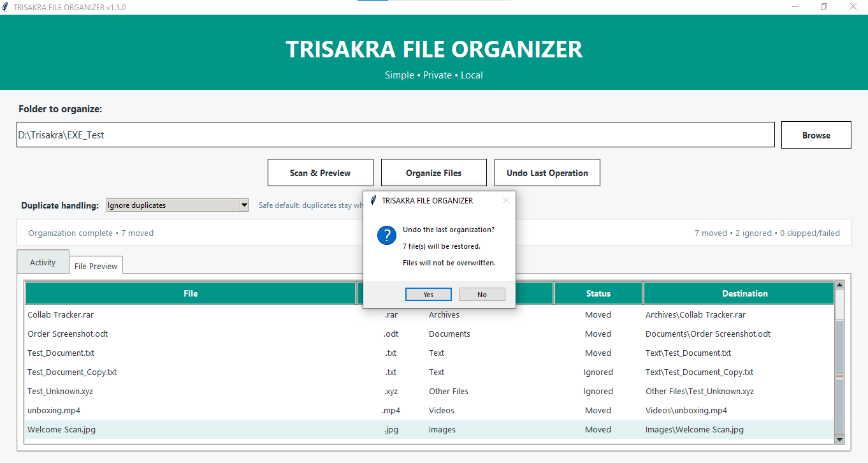
Task: Click 'Undo the last organization?' dialog text
Action: [x=449, y=230]
